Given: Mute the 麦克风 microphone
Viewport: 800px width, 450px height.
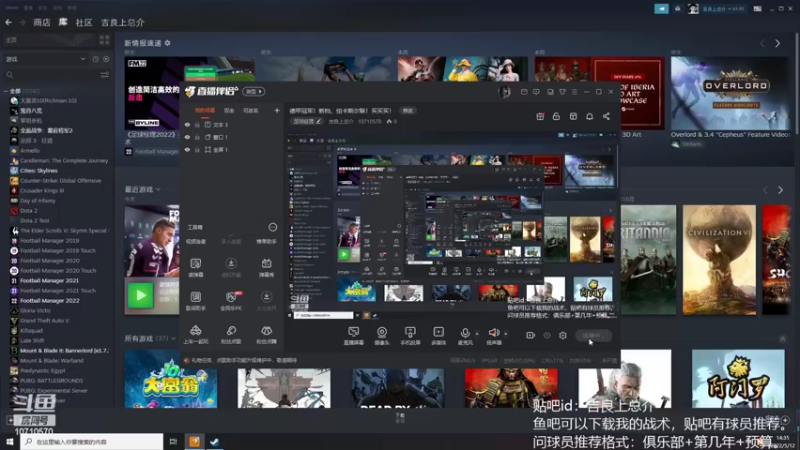Looking at the screenshot, I should [x=465, y=336].
